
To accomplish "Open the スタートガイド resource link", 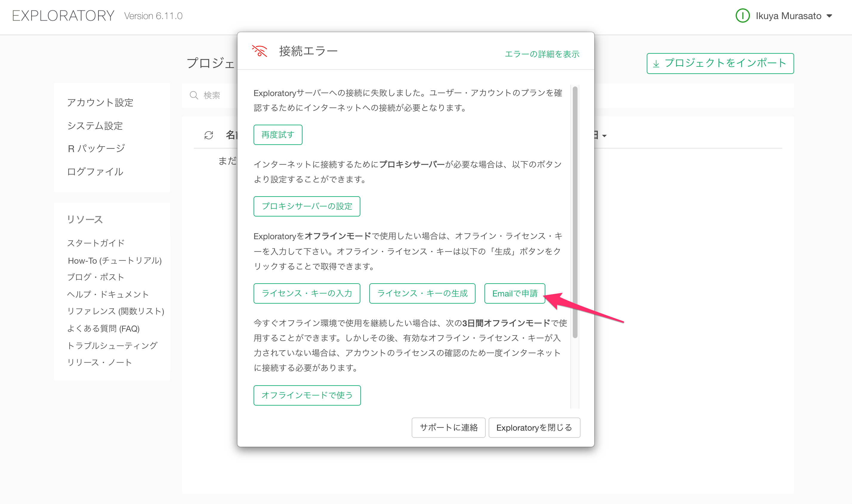I will point(96,243).
